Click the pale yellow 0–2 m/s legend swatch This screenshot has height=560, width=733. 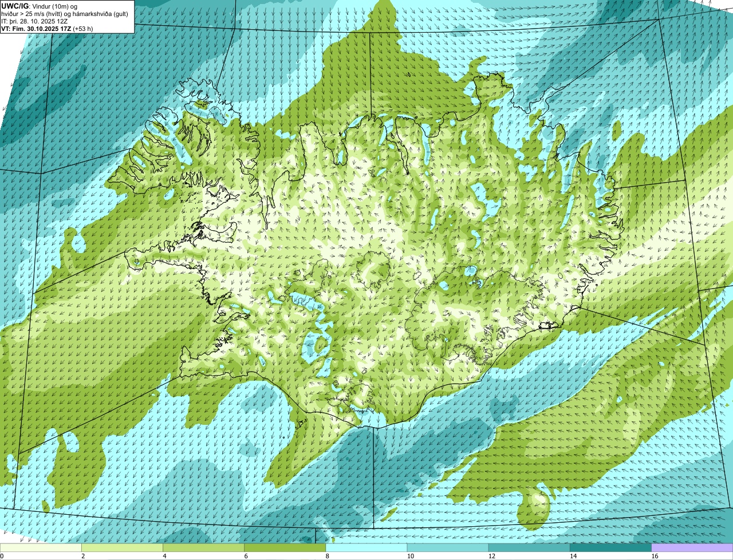click(41, 548)
